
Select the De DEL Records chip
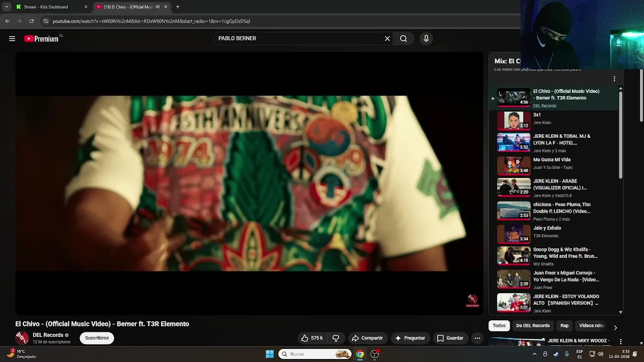tap(533, 326)
